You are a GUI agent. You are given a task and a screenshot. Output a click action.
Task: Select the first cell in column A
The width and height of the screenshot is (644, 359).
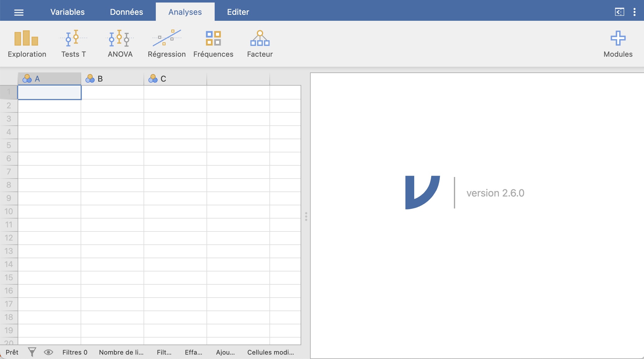[49, 93]
